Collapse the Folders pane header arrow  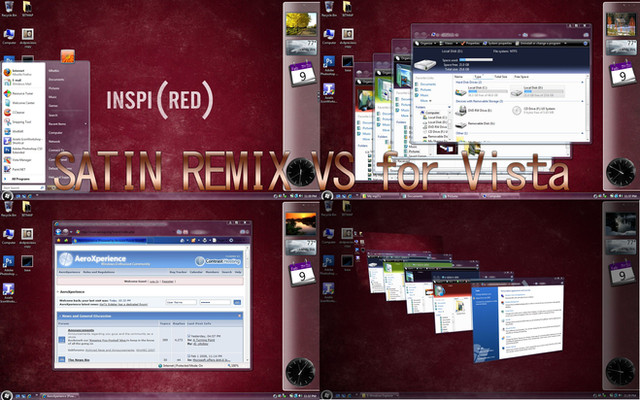[x=449, y=107]
